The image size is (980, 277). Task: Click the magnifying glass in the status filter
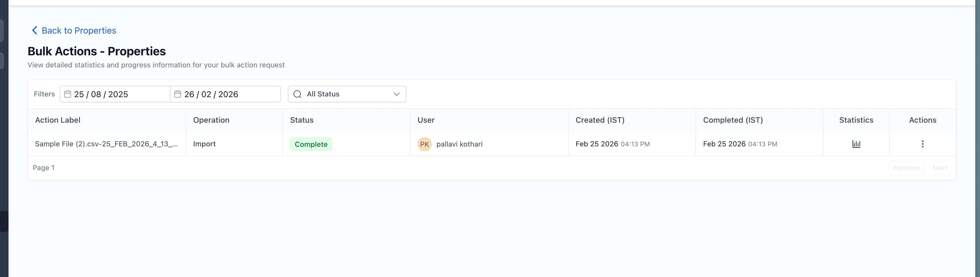tap(297, 94)
